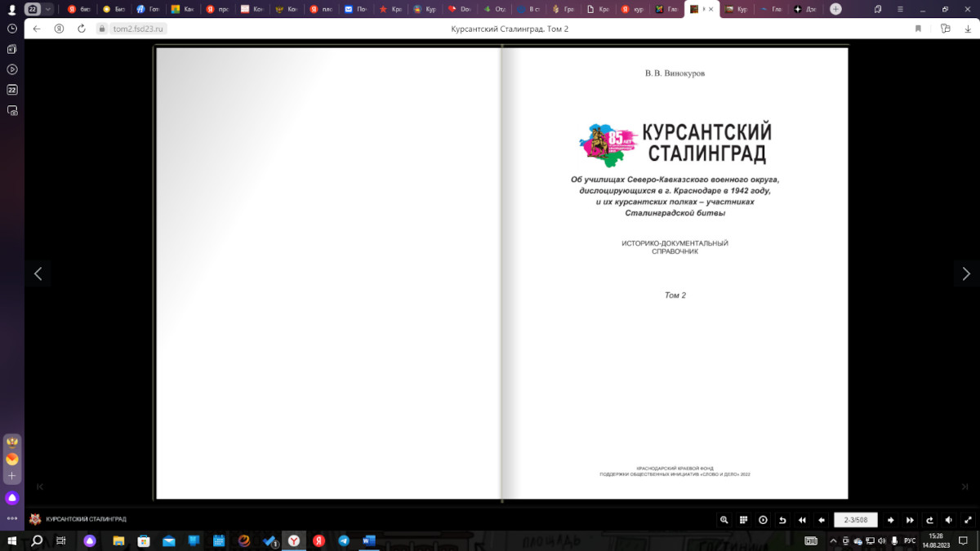Image resolution: width=980 pixels, height=551 pixels.
Task: Click the zoom magnifier in the viewer toolbar
Action: pyautogui.click(x=724, y=520)
